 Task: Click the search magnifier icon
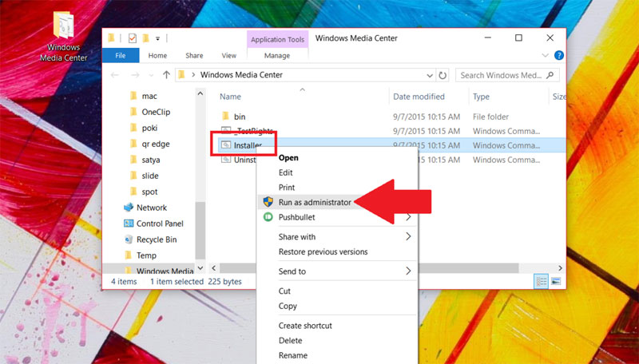click(x=550, y=75)
